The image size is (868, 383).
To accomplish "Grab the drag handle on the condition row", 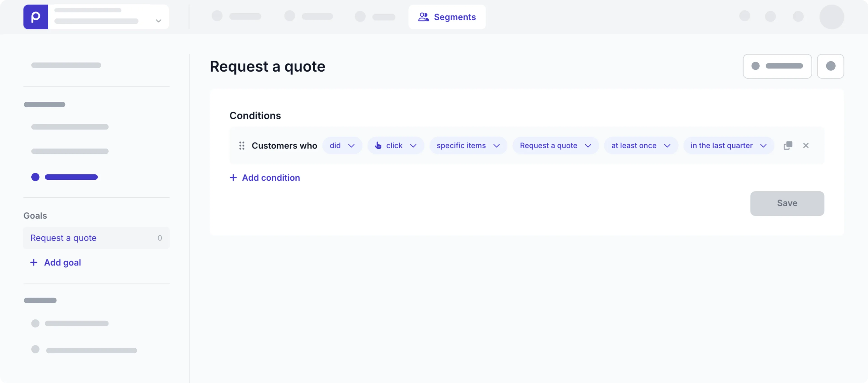I will (242, 145).
